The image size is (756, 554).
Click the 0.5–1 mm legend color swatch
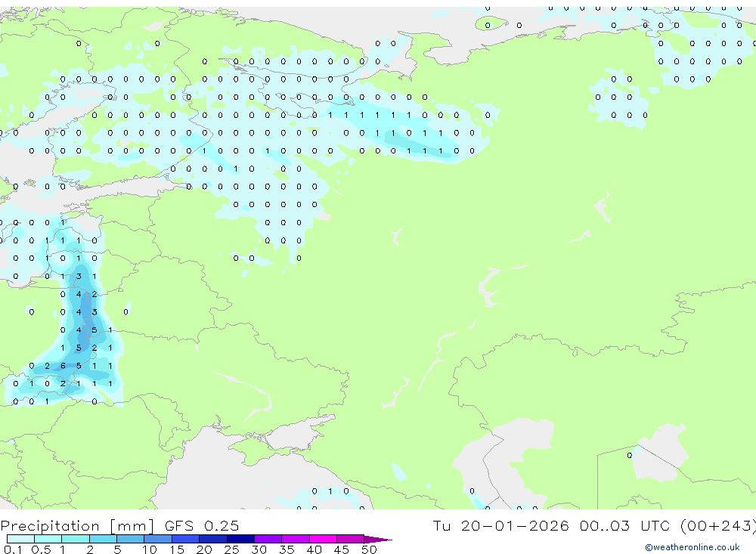(48, 539)
